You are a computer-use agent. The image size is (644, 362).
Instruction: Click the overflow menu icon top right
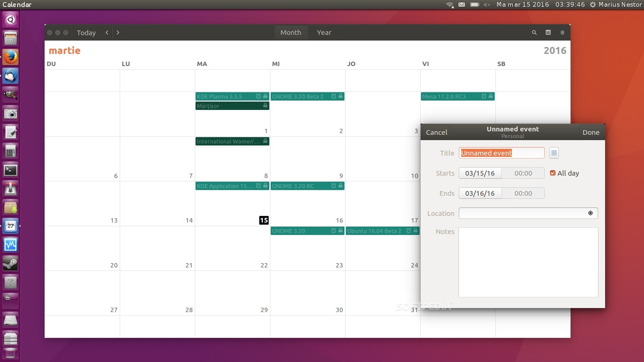coord(562,32)
